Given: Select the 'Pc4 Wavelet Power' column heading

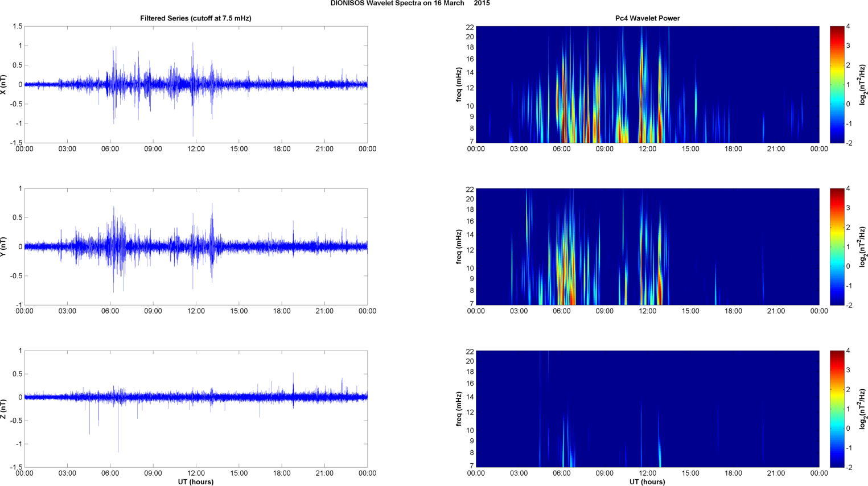Looking at the screenshot, I should point(647,18).
